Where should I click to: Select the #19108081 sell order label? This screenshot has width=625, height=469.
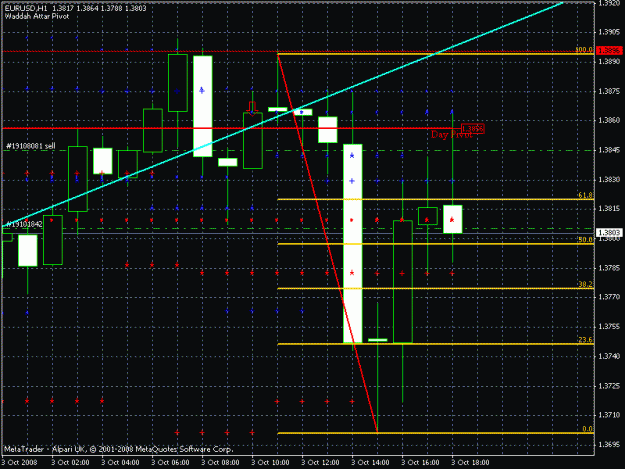click(x=31, y=146)
